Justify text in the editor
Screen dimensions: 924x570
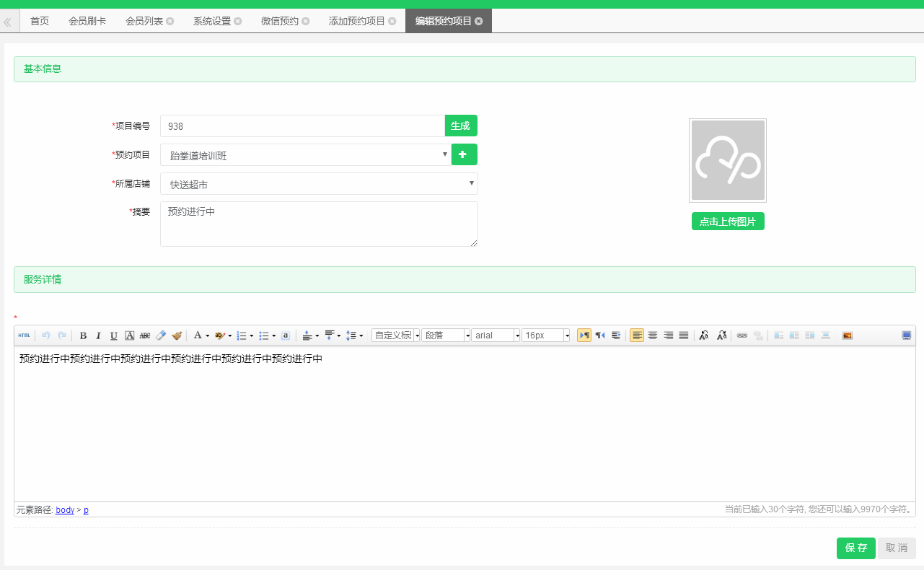coord(684,336)
